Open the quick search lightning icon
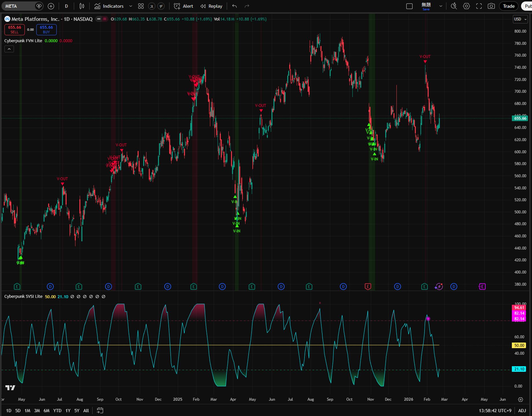532x416 pixels. tap(454, 6)
